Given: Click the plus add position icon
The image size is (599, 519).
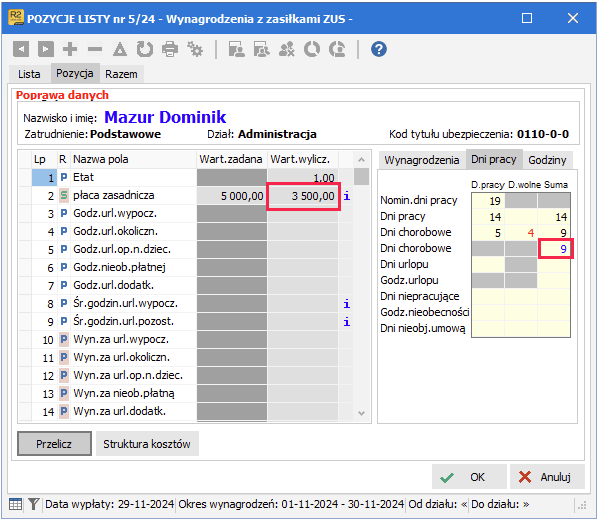Looking at the screenshot, I should point(70,49).
